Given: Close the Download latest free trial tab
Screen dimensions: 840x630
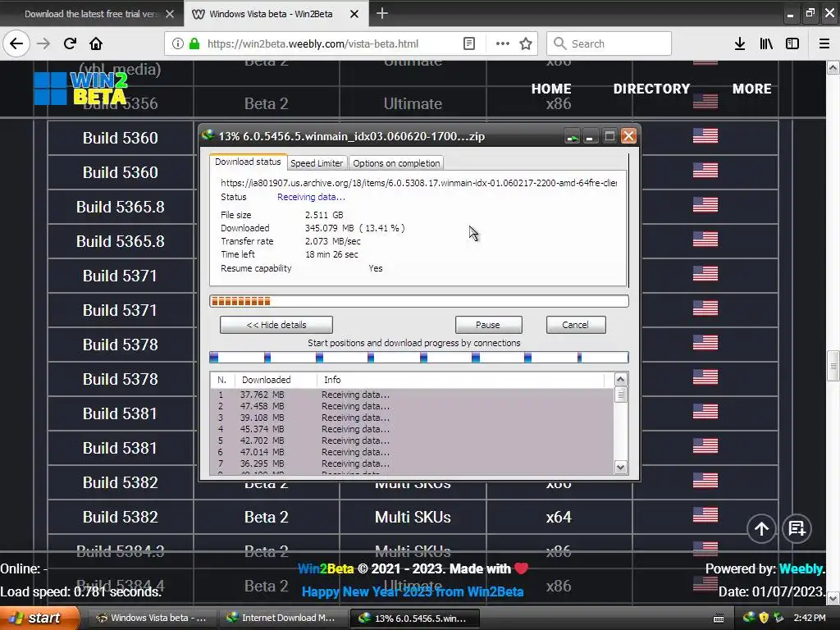Looking at the screenshot, I should [x=170, y=14].
